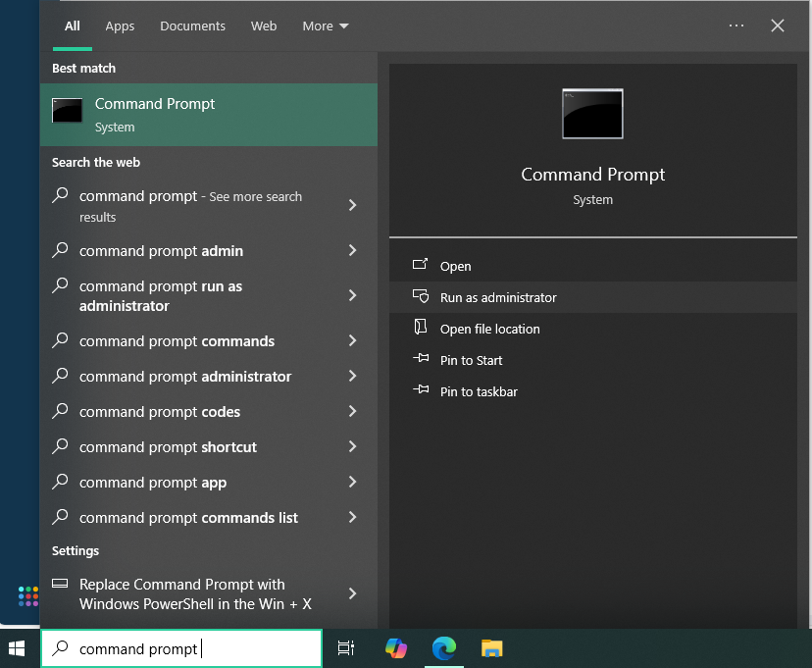Viewport: 812px width, 668px height.
Task: Click search icon beside 'command prompt codes'
Action: pyautogui.click(x=60, y=411)
